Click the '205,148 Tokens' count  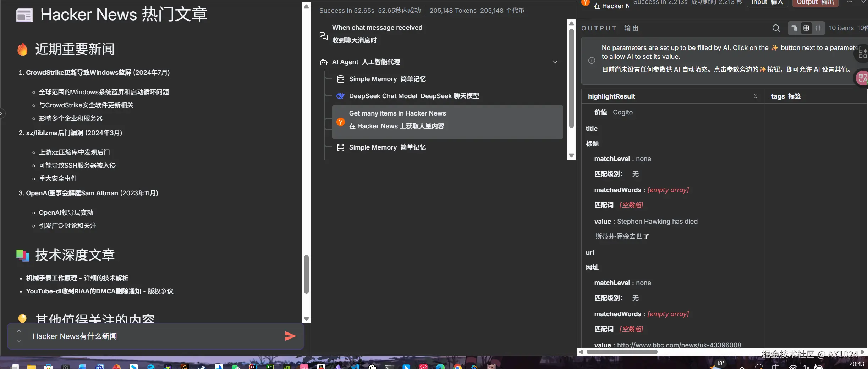453,11
